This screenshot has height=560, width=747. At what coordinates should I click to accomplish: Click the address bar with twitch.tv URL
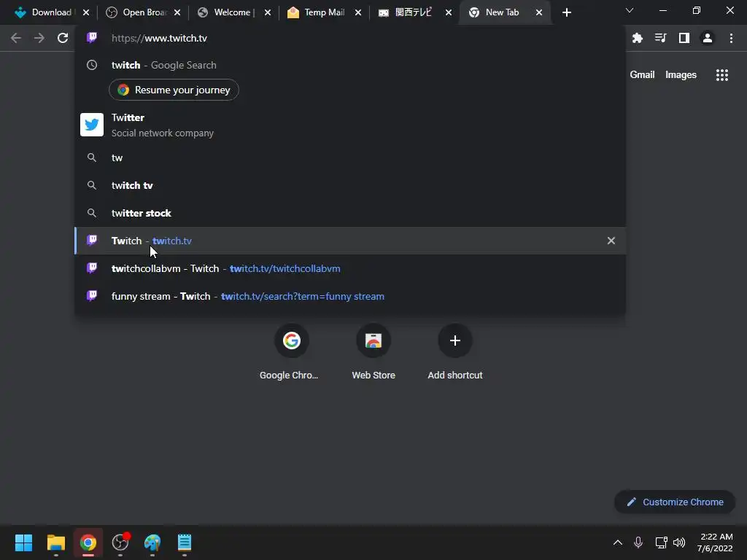coord(350,38)
